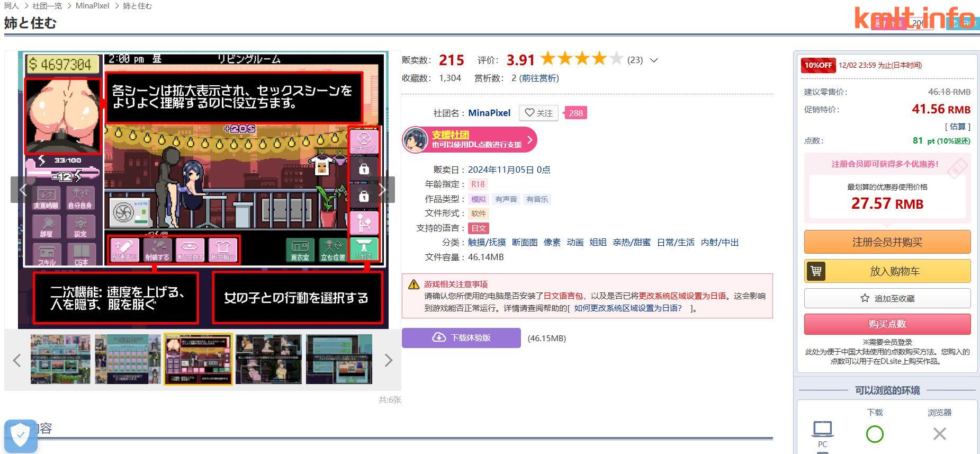980x454 pixels.
Task: Open the MinaPixel breadcrumb link
Action: [x=92, y=6]
